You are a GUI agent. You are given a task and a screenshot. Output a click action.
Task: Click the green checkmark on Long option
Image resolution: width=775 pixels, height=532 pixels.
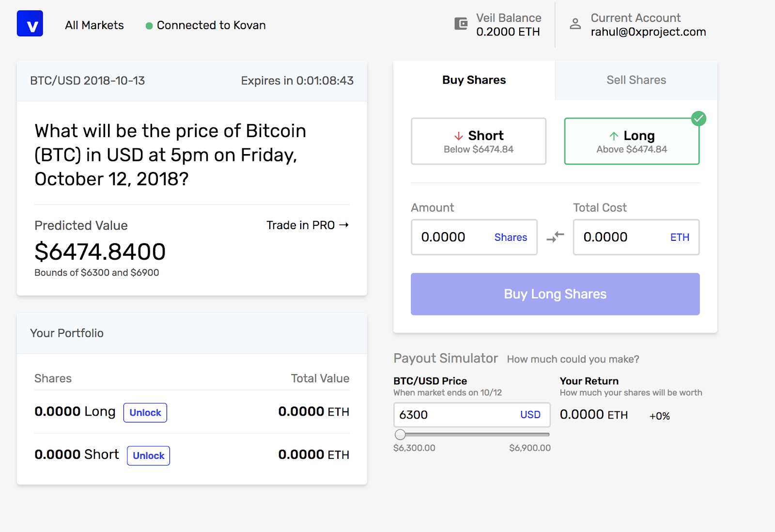click(698, 119)
